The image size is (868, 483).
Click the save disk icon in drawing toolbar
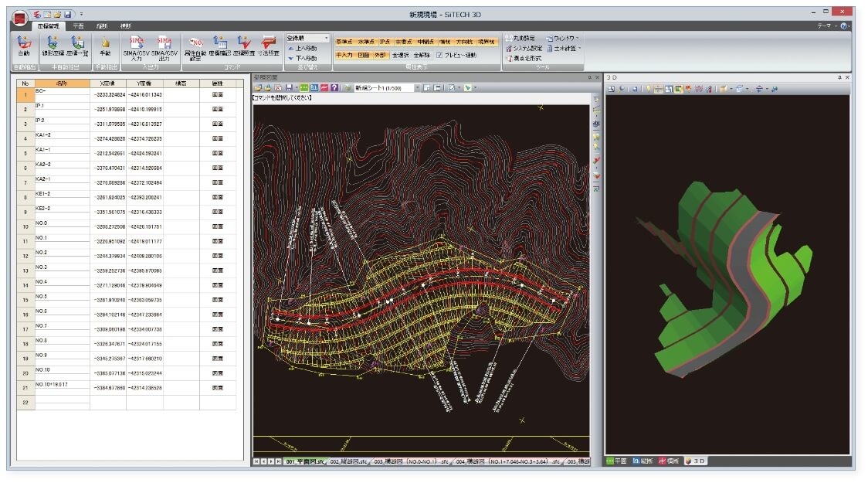click(288, 88)
